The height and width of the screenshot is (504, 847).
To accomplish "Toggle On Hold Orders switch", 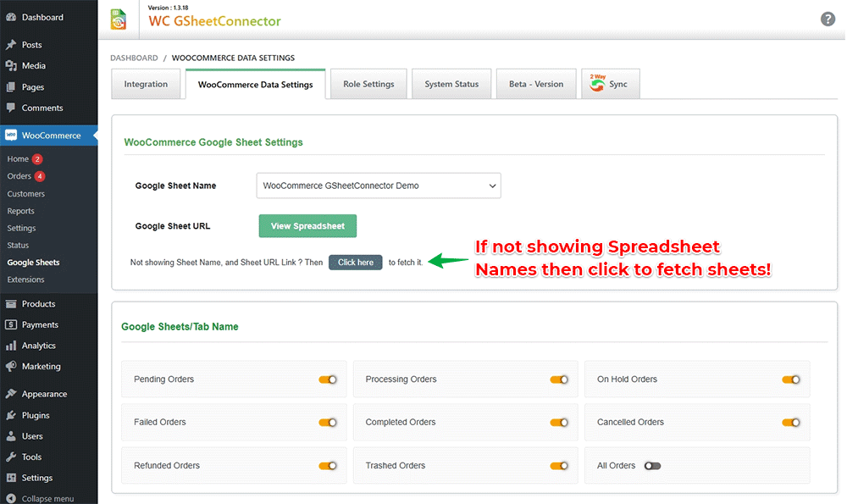I will point(791,379).
